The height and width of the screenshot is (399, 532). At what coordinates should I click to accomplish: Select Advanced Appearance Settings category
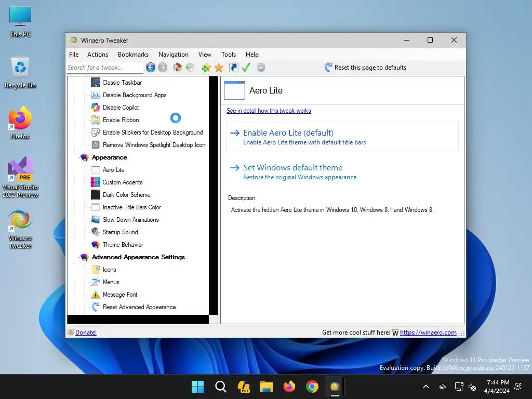138,257
